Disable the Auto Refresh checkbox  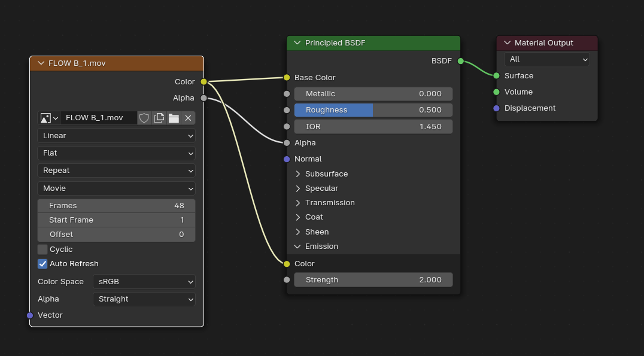coord(42,264)
